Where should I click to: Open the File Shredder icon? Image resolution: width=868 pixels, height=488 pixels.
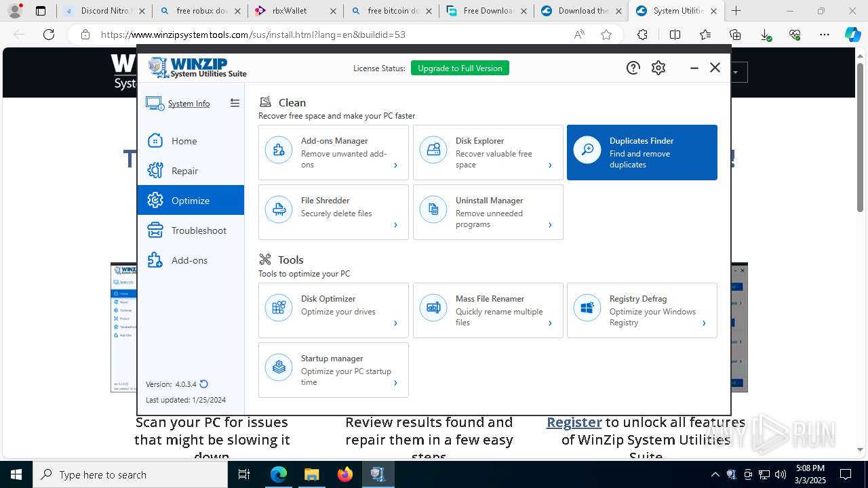[279, 209]
